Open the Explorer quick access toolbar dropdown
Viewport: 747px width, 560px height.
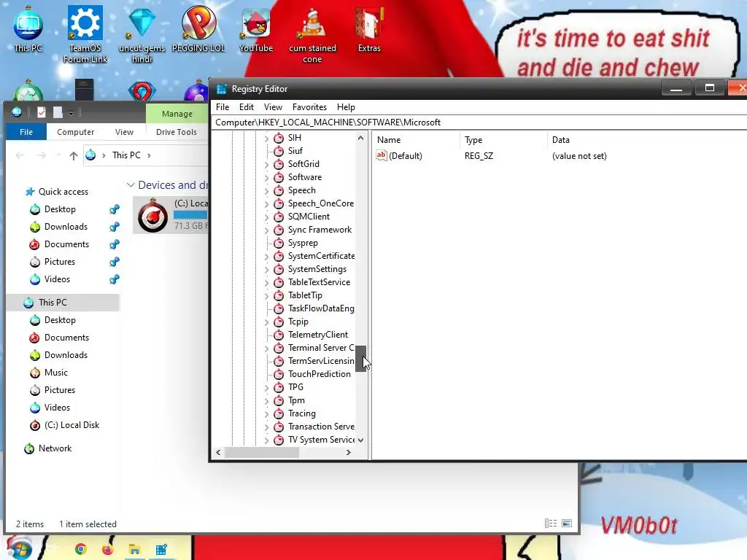coord(71,113)
